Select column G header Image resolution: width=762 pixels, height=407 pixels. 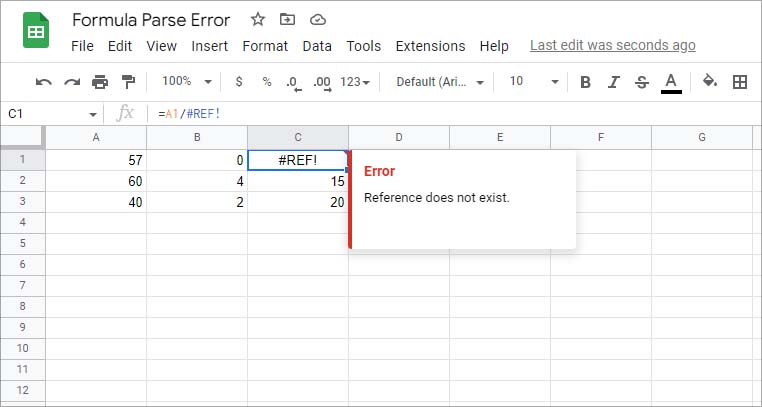pyautogui.click(x=702, y=137)
